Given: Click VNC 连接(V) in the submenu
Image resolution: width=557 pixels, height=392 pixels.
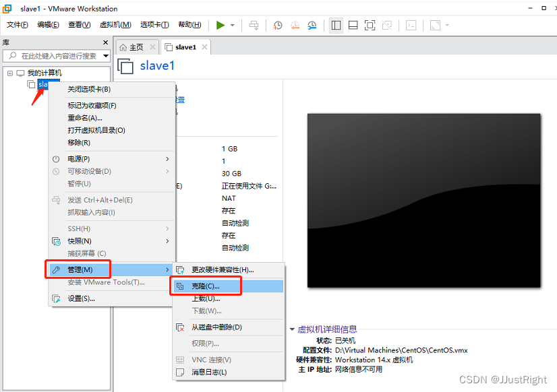Looking at the screenshot, I should 229,360.
